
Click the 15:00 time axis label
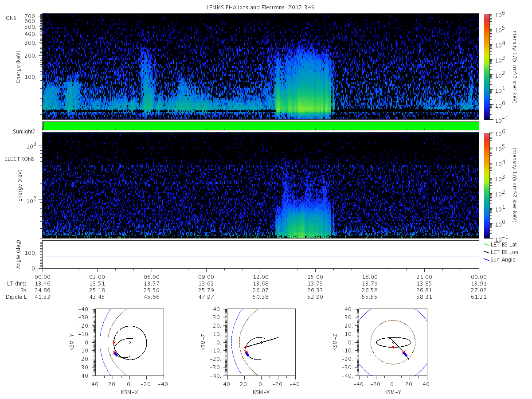(315, 276)
